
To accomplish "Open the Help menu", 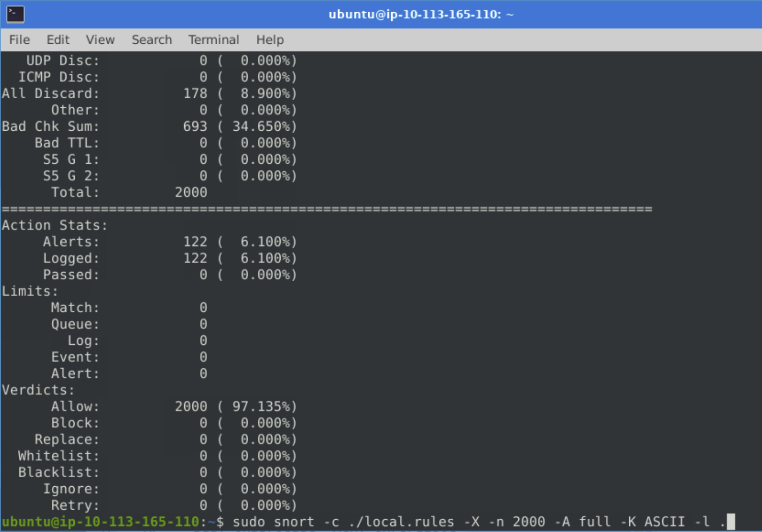I will [270, 40].
